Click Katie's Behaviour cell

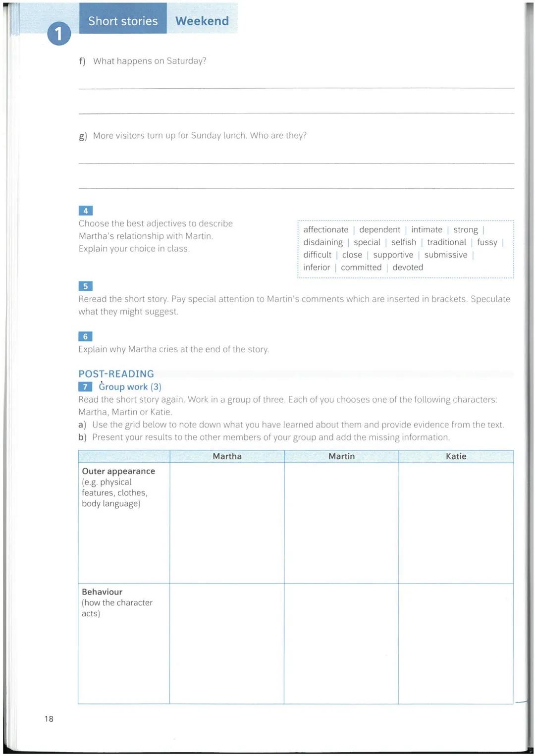(x=456, y=643)
